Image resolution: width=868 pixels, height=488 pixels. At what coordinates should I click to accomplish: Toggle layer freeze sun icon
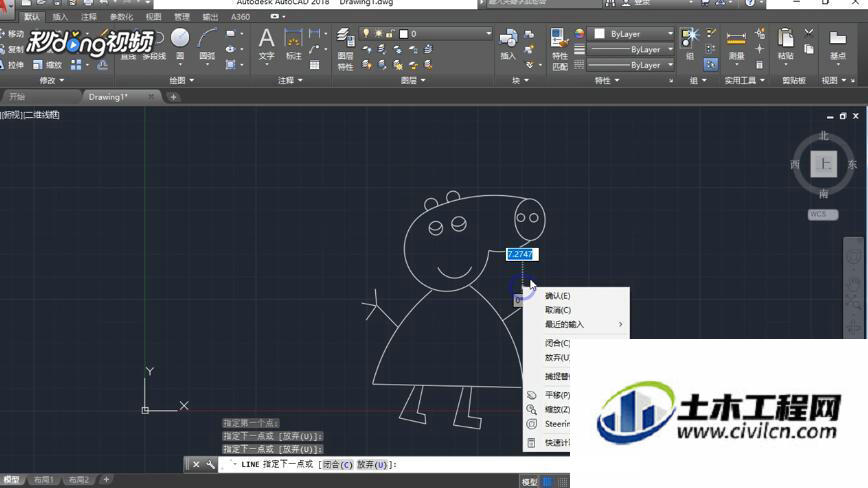pos(379,34)
